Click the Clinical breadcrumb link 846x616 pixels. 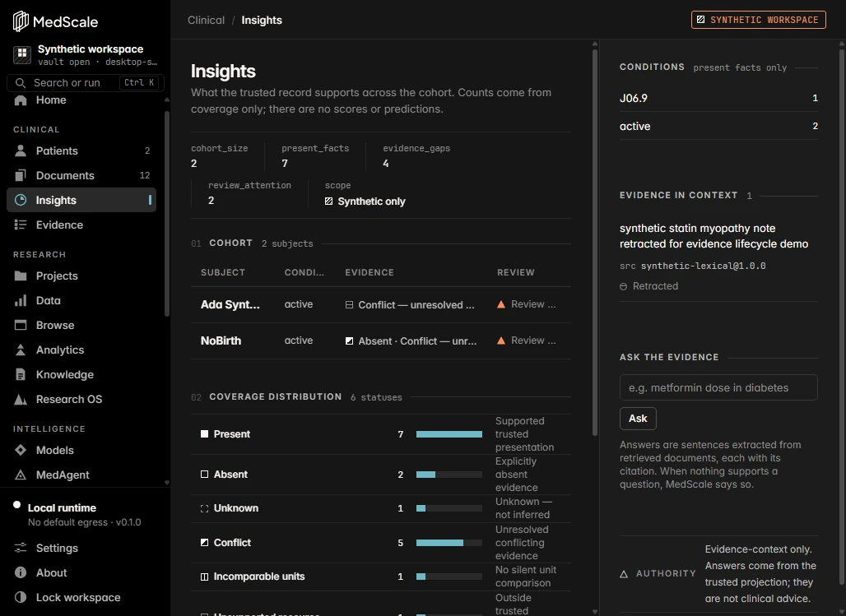pyautogui.click(x=206, y=20)
